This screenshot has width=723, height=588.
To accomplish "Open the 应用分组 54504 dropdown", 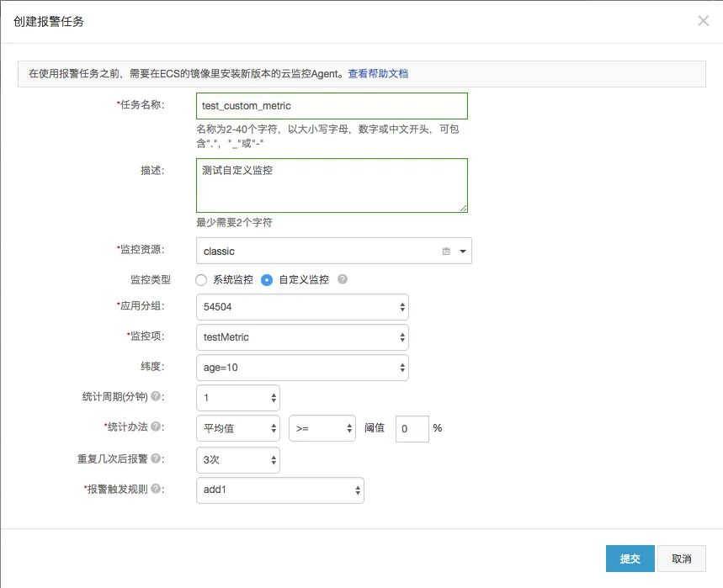I will [302, 307].
